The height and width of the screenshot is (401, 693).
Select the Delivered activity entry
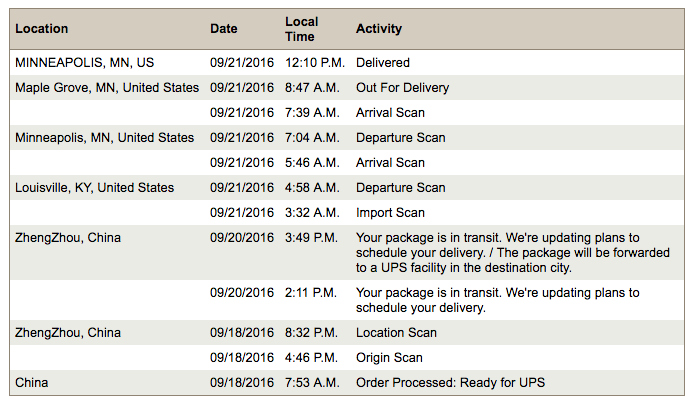click(383, 63)
